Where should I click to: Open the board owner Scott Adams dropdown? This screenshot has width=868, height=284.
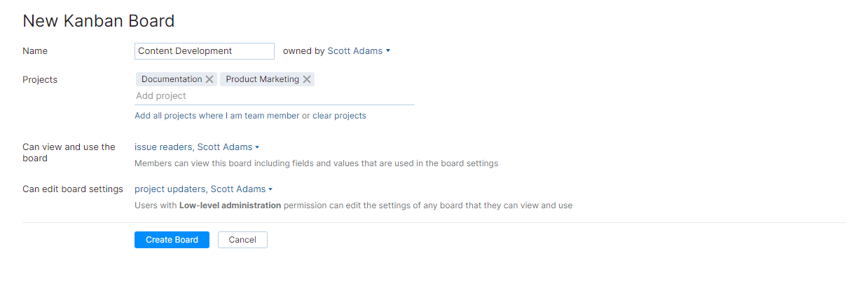[355, 50]
